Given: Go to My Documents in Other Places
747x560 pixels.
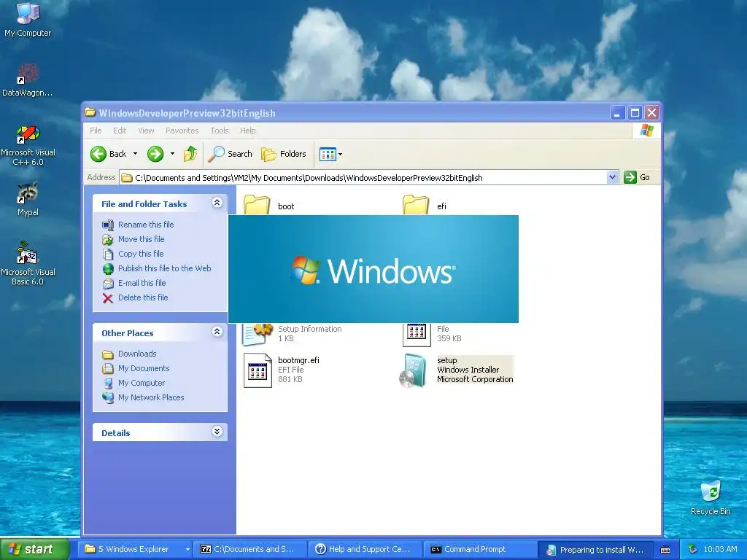Looking at the screenshot, I should click(x=144, y=368).
